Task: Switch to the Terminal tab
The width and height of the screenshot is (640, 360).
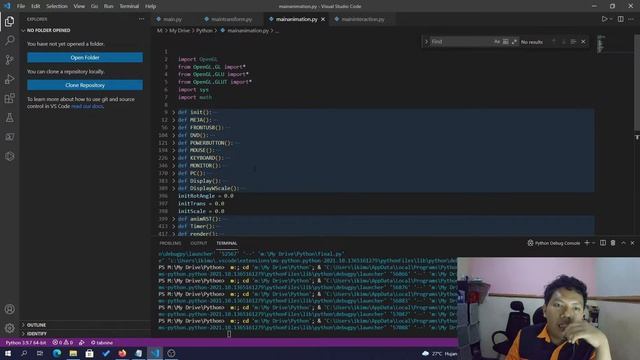Action: click(227, 243)
